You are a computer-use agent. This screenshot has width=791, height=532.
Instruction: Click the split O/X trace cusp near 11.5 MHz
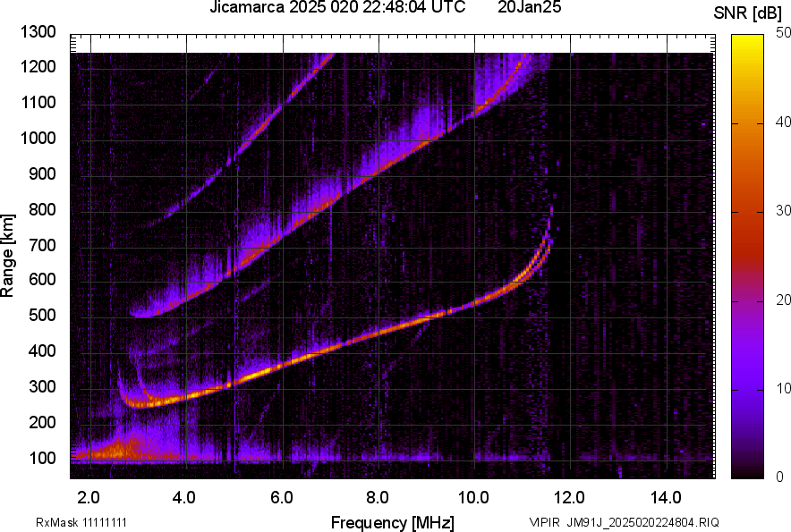pyautogui.click(x=544, y=247)
